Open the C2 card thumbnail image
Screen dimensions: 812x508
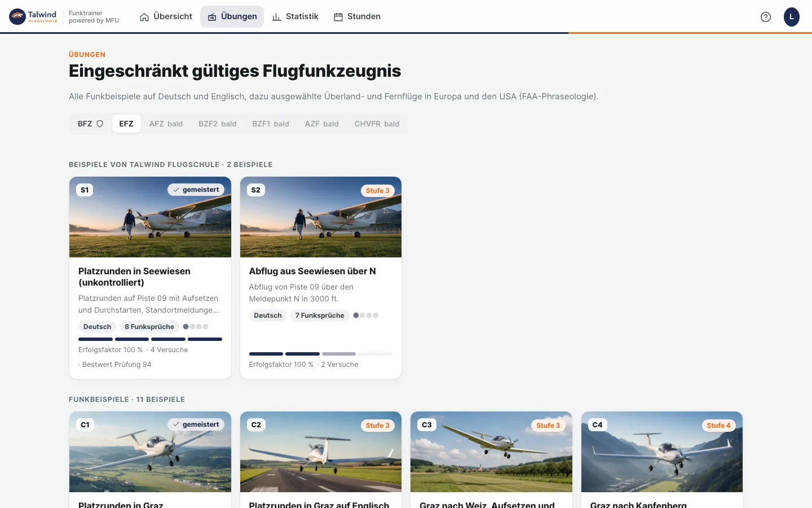pos(321,452)
